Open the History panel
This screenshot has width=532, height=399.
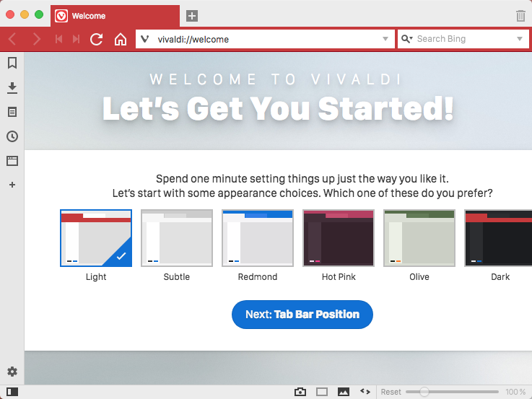point(12,136)
